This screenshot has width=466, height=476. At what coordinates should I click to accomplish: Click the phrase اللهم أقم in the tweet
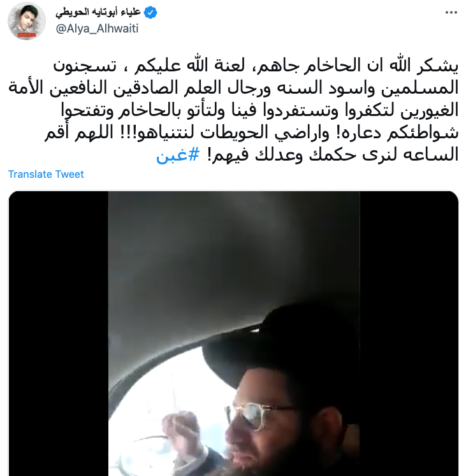pyautogui.click(x=79, y=133)
